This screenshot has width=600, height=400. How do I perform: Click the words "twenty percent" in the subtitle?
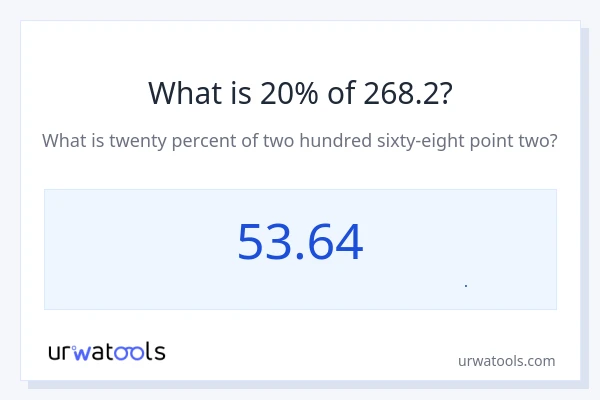(165, 141)
